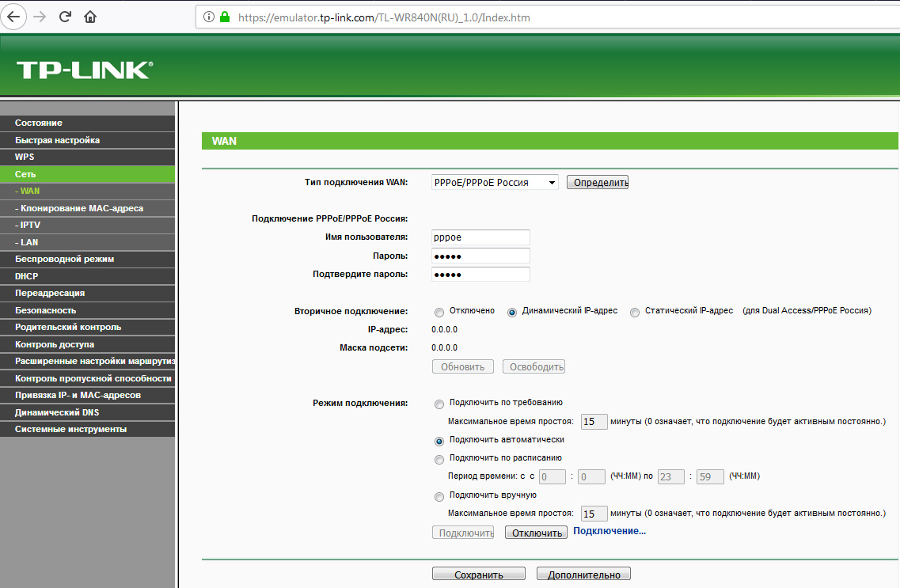Open Контроль пропускной способности section
Viewport: 900px width, 588px height.
coord(87,378)
